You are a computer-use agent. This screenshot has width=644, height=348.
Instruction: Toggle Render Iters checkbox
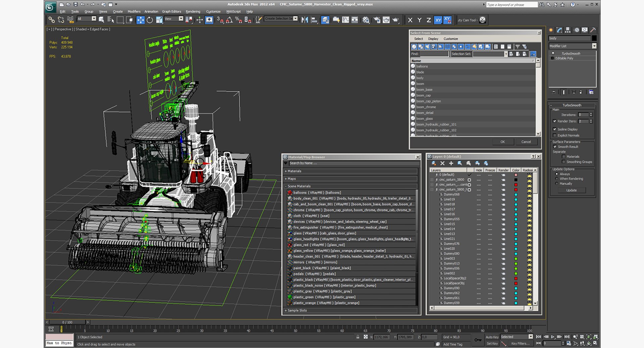(x=554, y=121)
